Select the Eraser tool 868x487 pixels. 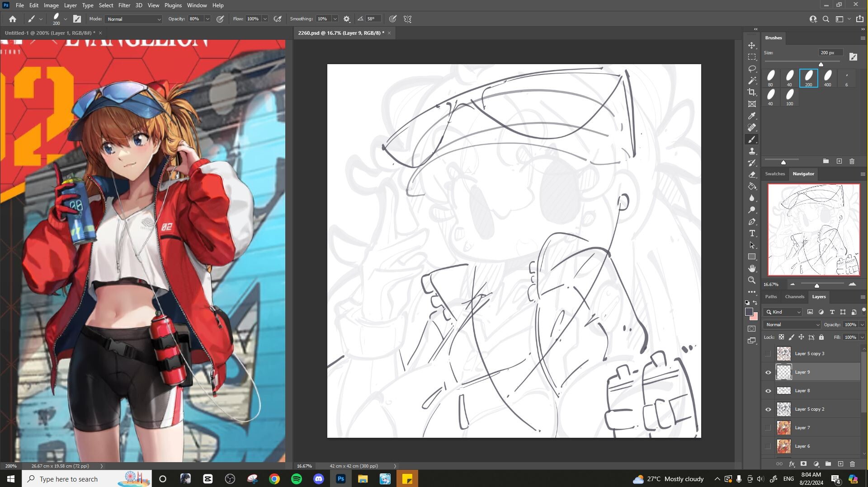(752, 175)
